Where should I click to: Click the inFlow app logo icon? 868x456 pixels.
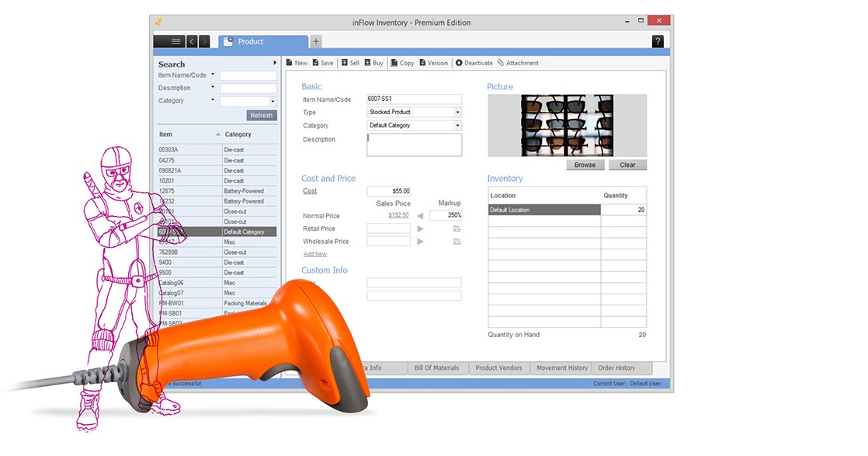coord(158,23)
